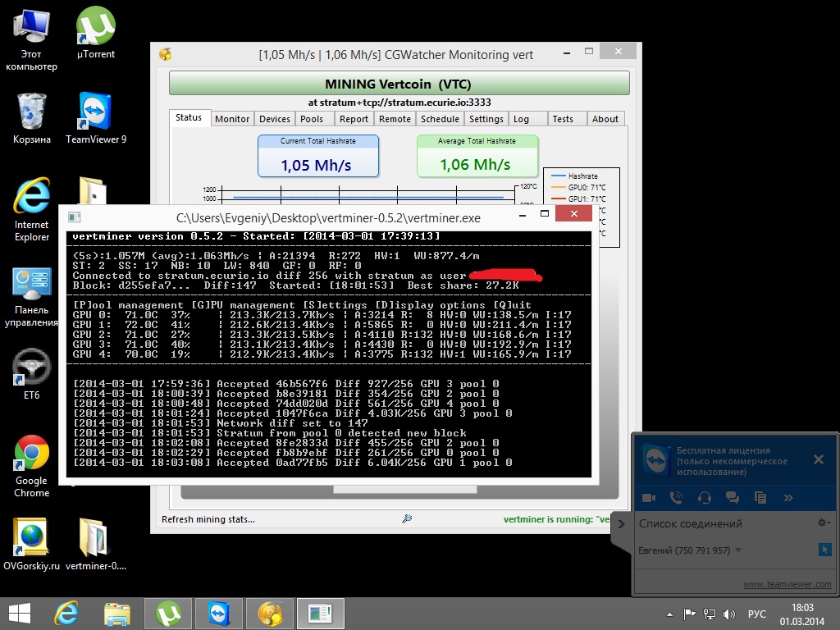Image resolution: width=840 pixels, height=630 pixels.
Task: Select the TeamViewer 9 desktop shortcut
Action: [x=96, y=118]
